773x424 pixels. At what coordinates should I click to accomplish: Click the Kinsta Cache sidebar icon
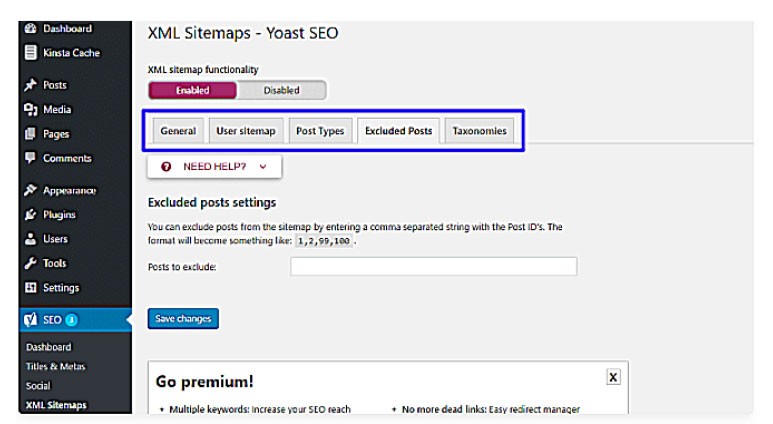pyautogui.click(x=30, y=53)
